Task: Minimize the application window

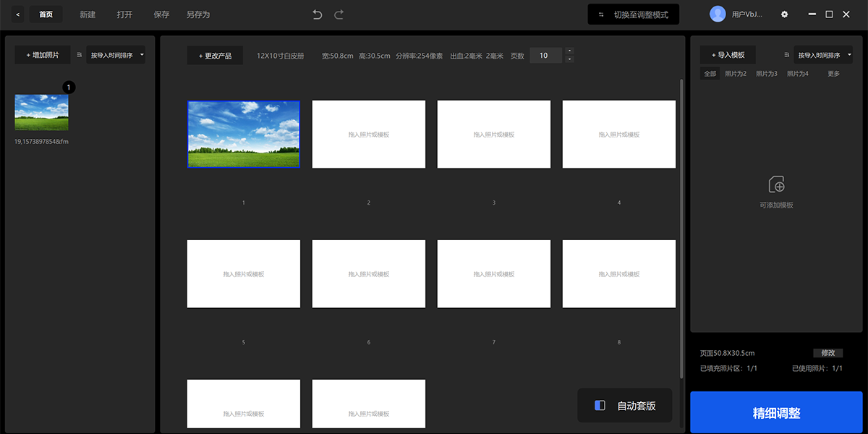Action: click(812, 14)
